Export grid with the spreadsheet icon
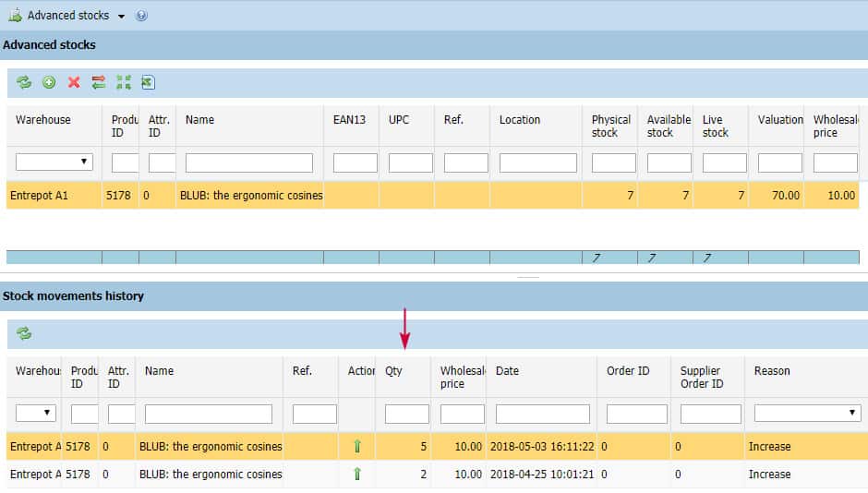Screen dimensions: 868x493 (x=148, y=82)
